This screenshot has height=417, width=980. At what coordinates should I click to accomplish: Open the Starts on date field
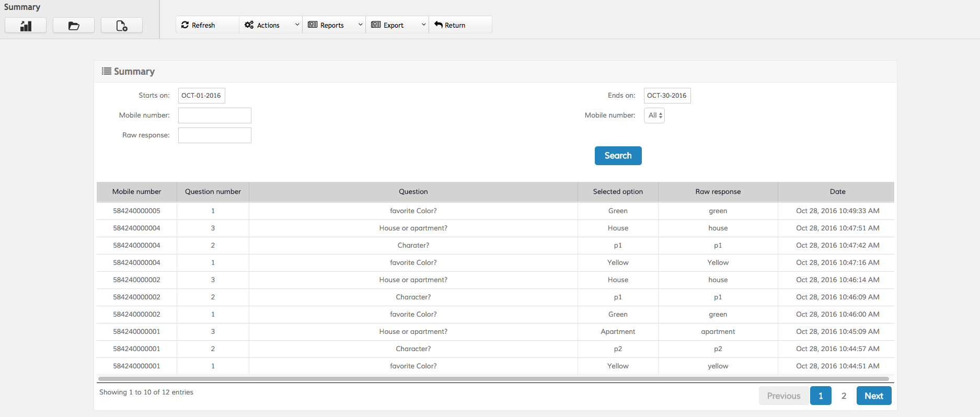coord(201,96)
